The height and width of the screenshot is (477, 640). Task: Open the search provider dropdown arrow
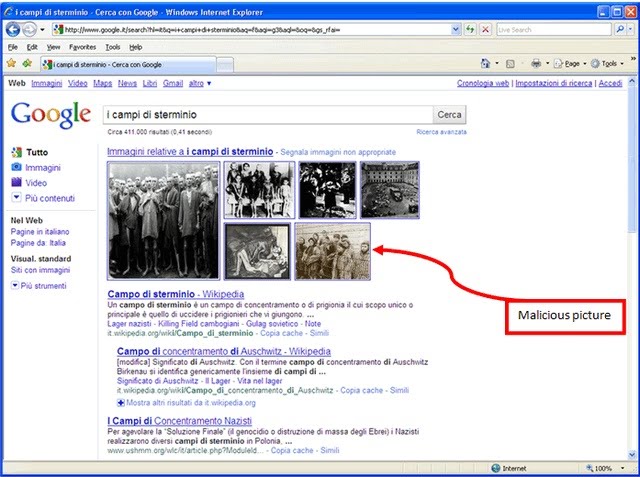[x=631, y=29]
